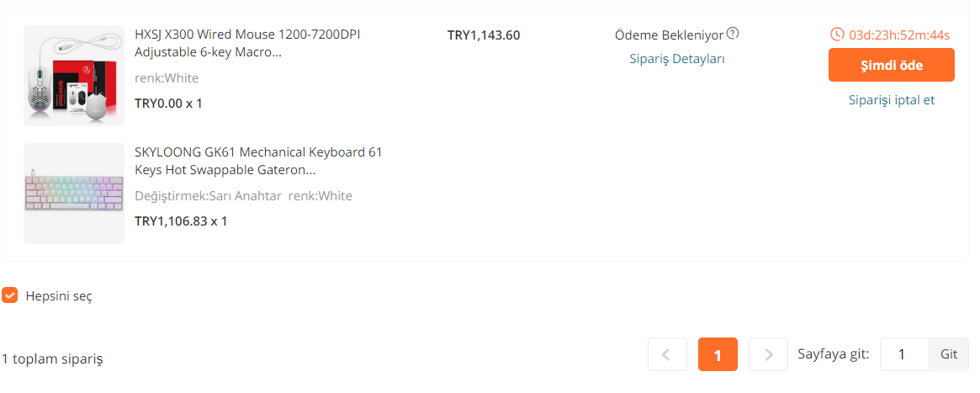Toggle the Hepsini seç checkbox

10,295
